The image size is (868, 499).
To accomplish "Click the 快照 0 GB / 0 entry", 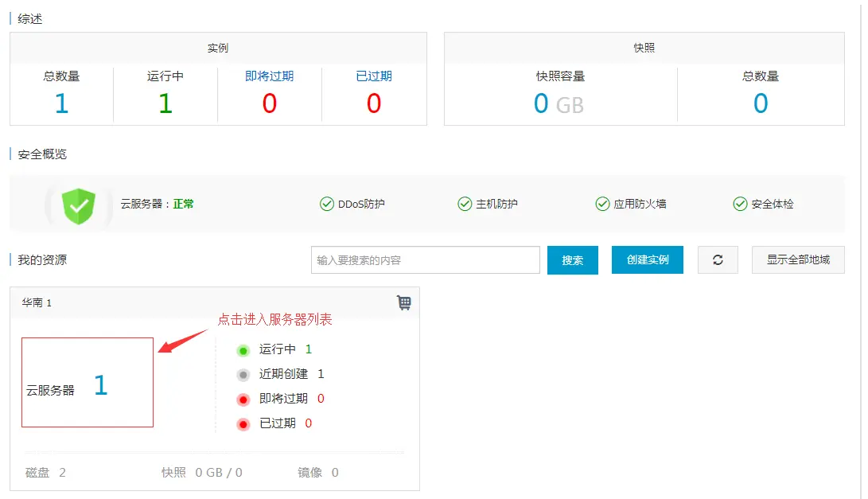I will tap(201, 473).
